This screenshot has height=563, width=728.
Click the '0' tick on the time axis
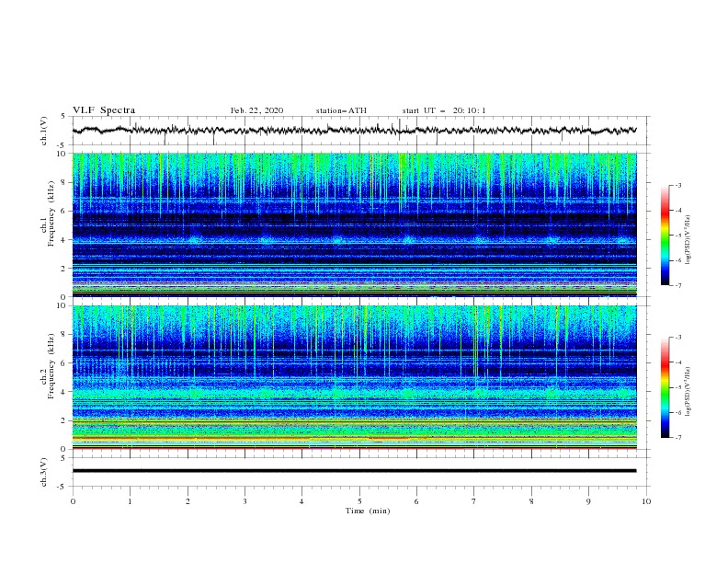pos(73,501)
